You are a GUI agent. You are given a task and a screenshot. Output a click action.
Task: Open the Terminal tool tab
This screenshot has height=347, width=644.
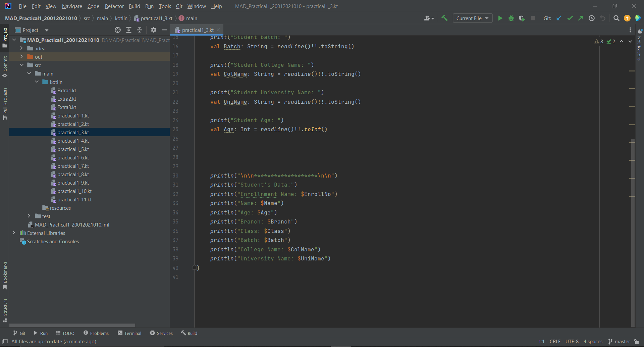point(129,333)
